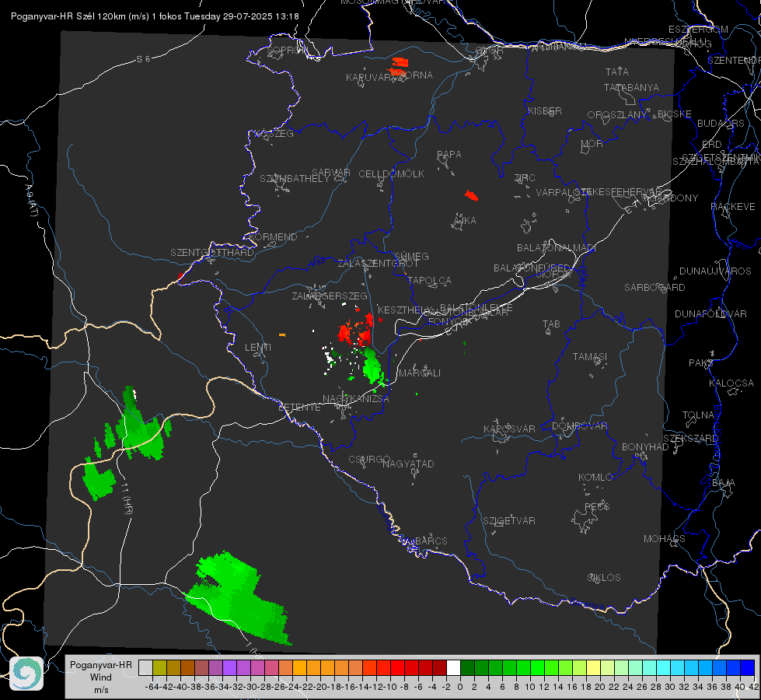Click the CELLDÖMÖLK town label
This screenshot has width=761, height=700.
pos(391,174)
